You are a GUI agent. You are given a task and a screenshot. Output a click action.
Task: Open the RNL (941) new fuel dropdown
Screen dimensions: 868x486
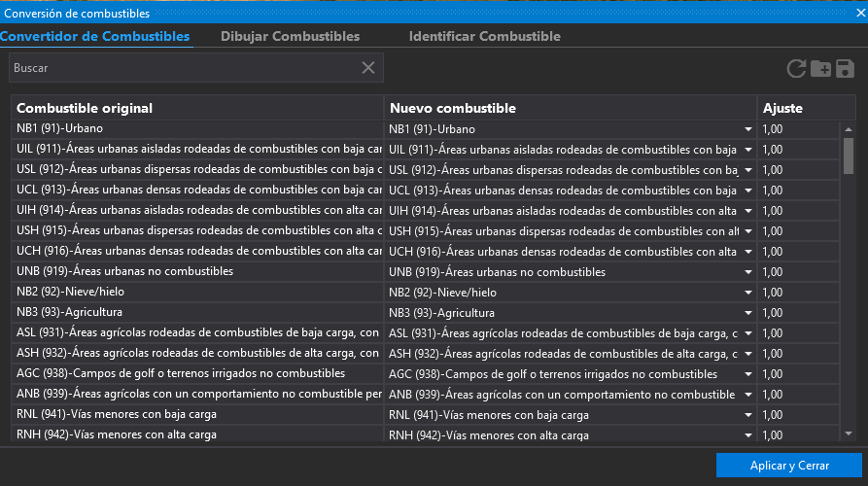tap(747, 415)
